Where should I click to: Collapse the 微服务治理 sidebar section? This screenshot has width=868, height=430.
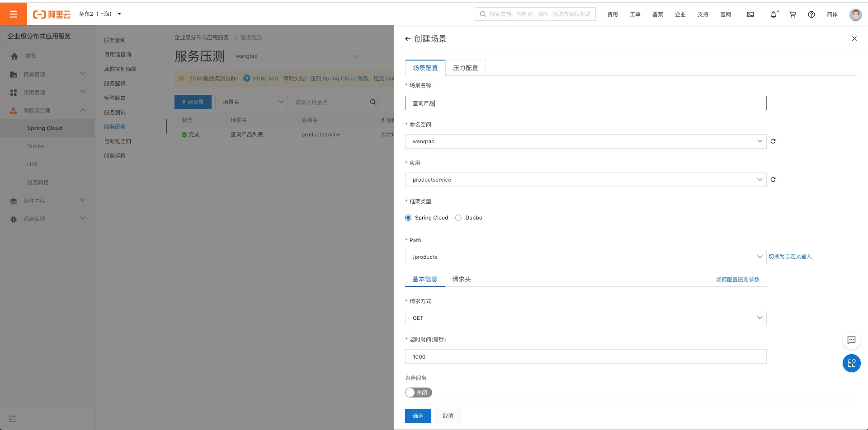click(x=83, y=110)
